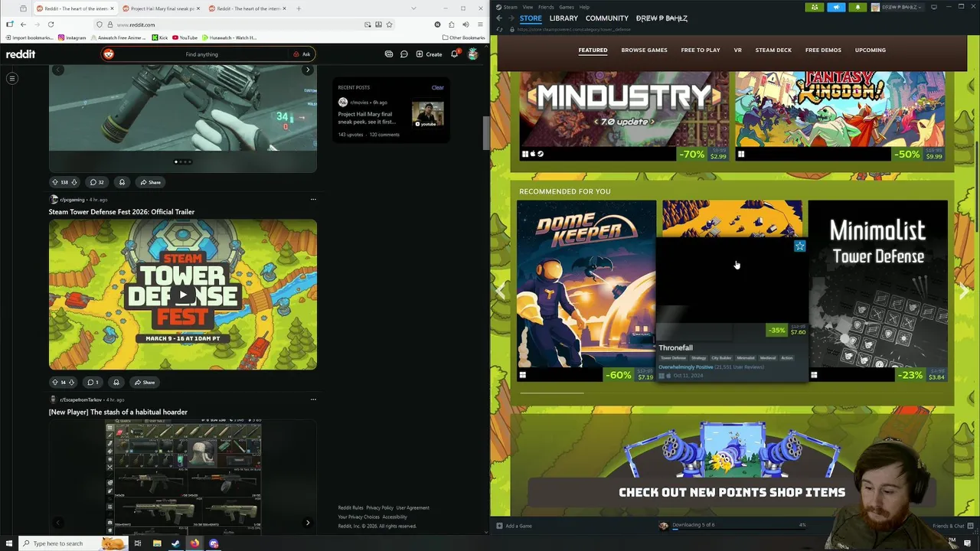Screen dimensions: 980x551
Task: Go back in the browser window
Action: [23, 24]
